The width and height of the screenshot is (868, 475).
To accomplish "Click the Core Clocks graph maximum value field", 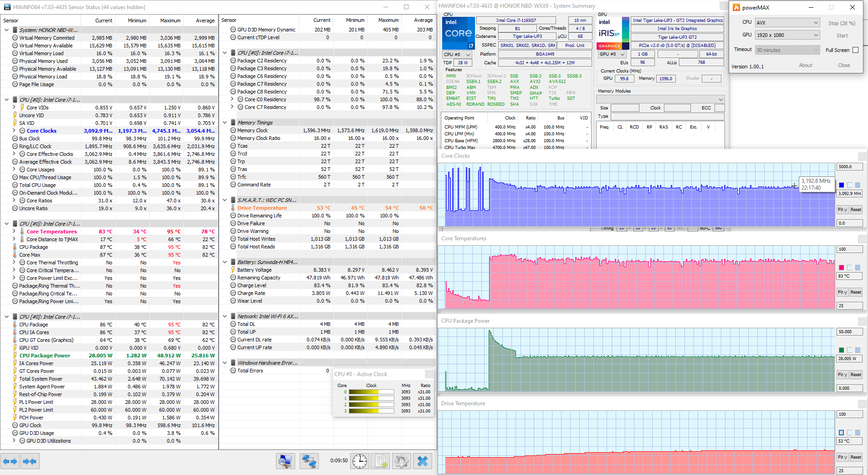I will 849,167.
